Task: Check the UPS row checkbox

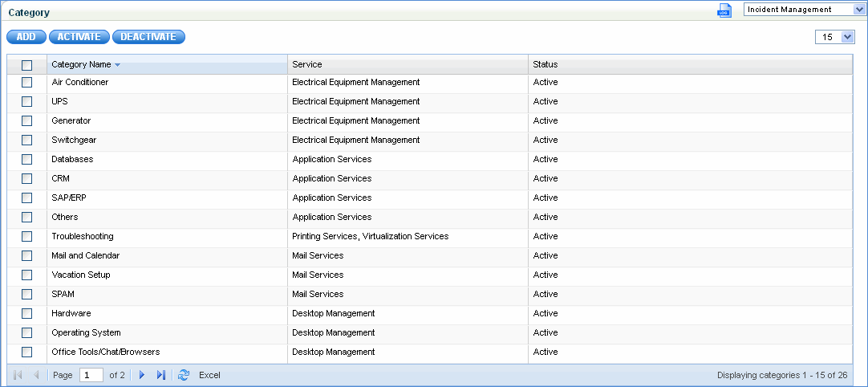Action: tap(26, 101)
